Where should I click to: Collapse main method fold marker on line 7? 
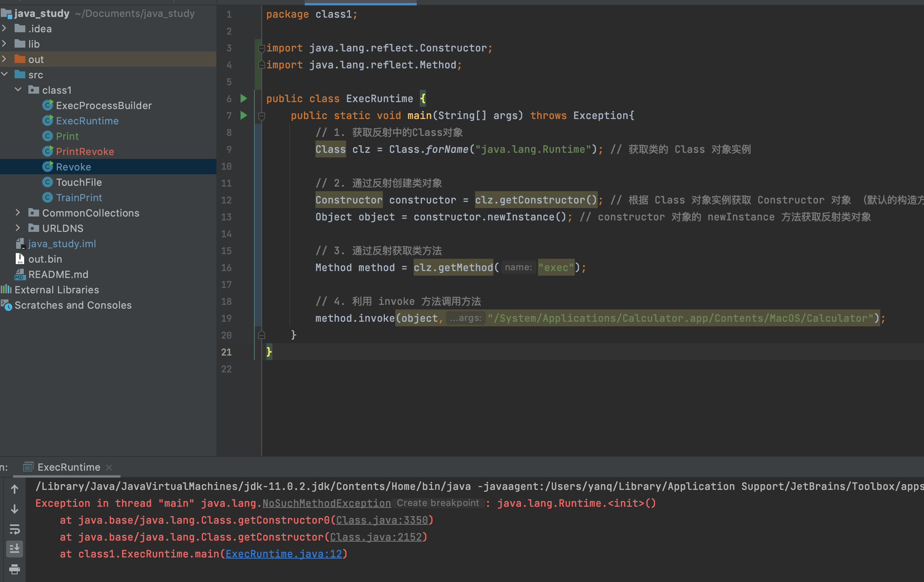point(262,116)
